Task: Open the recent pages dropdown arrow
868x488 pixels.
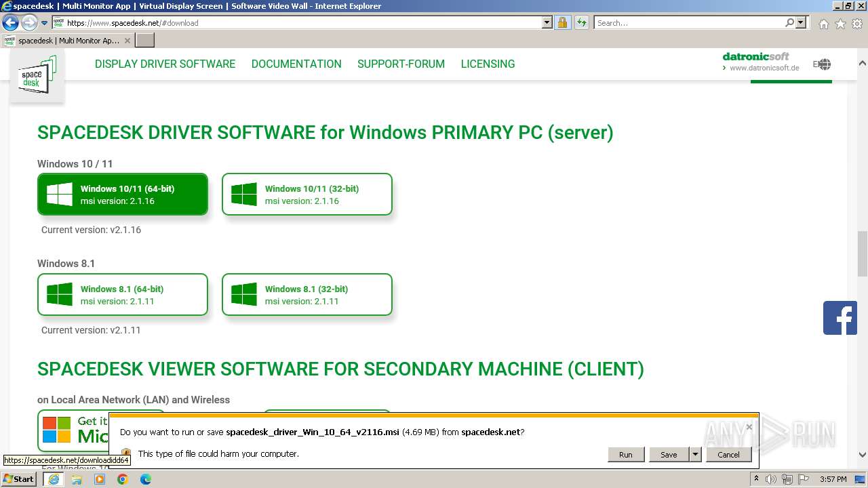Action: tap(44, 23)
